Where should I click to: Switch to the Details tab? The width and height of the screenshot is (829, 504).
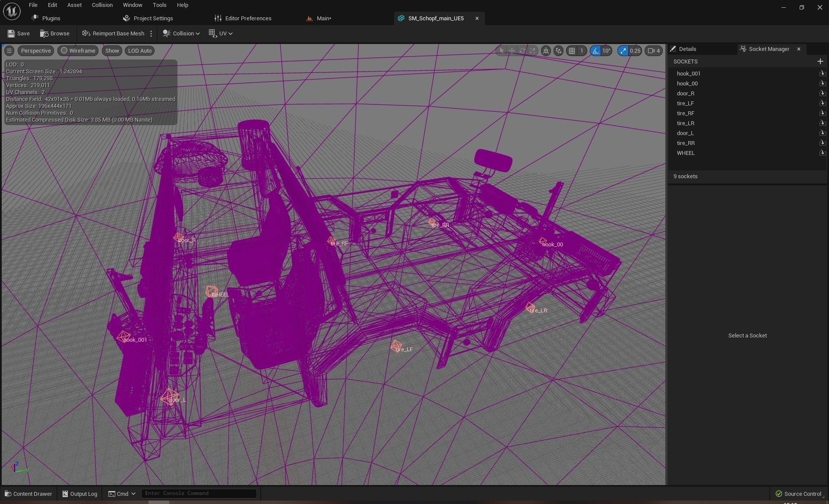(x=687, y=49)
